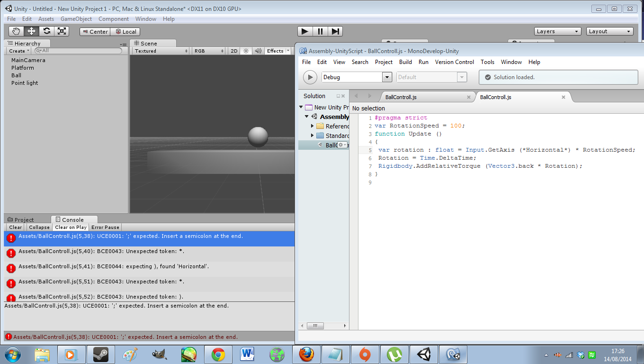Open the Hierarchy panel options menu icon
This screenshot has height=364, width=644.
pyautogui.click(x=123, y=44)
